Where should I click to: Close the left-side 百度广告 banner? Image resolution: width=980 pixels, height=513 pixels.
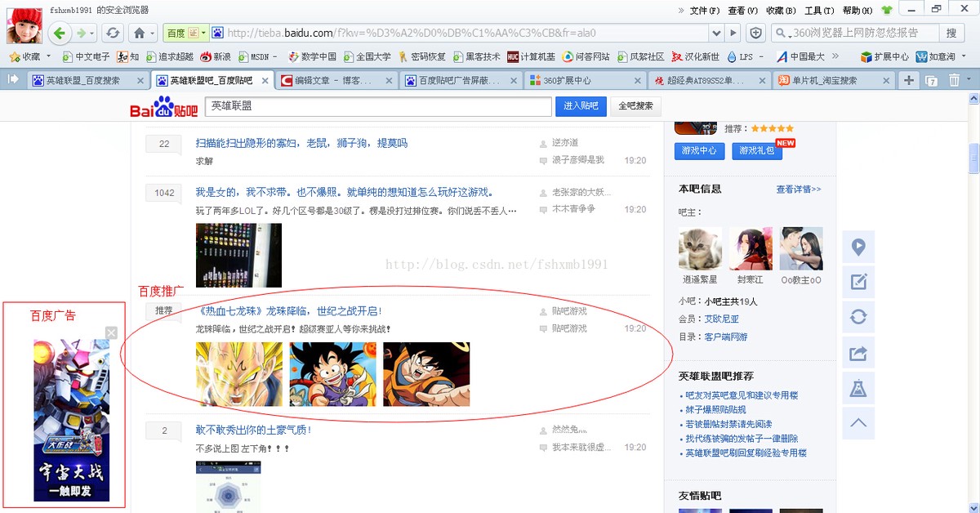point(111,332)
